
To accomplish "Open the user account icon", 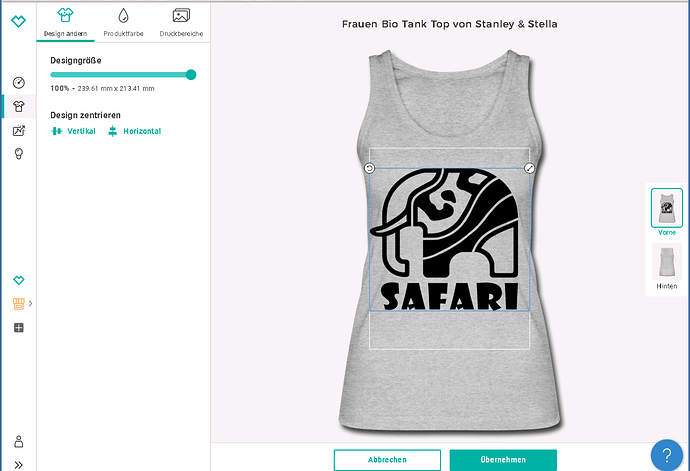I will click(x=18, y=442).
